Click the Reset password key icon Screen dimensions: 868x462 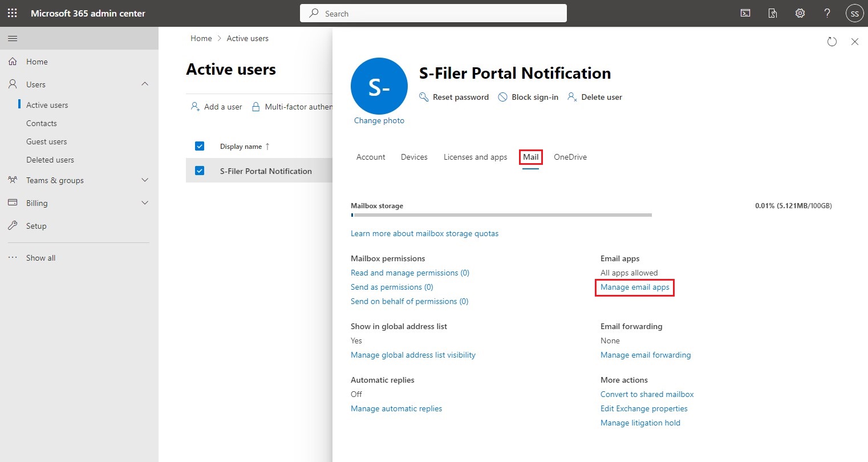[424, 97]
